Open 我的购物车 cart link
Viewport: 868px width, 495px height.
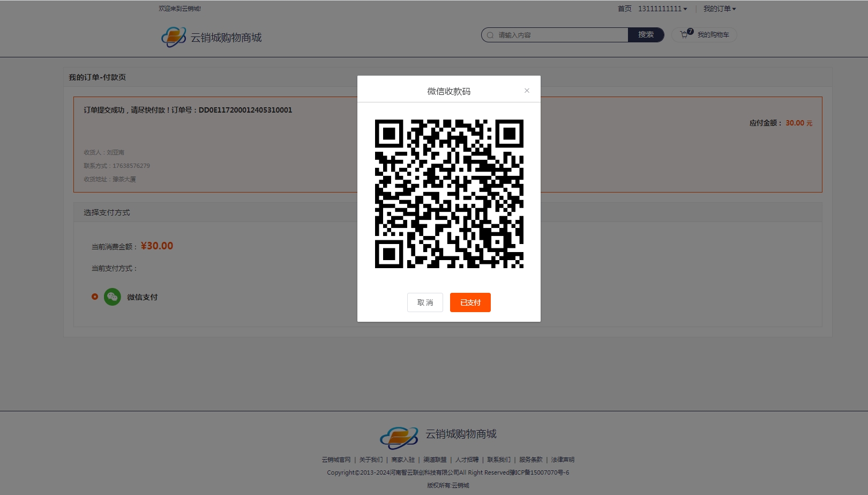[x=713, y=35]
